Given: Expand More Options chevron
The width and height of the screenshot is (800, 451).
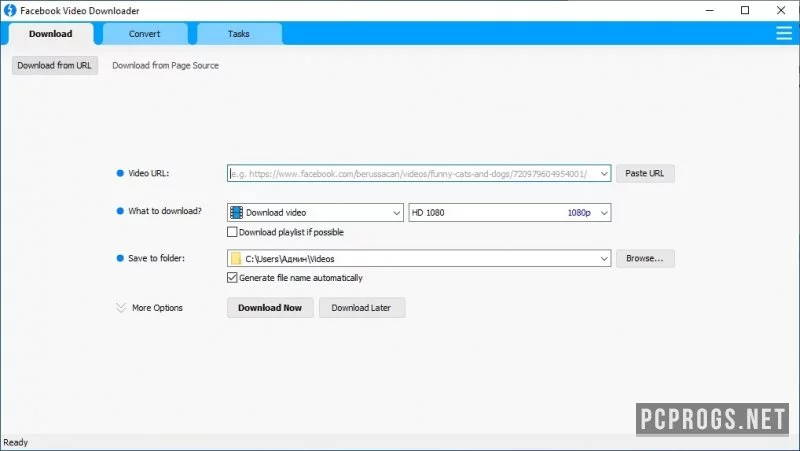Looking at the screenshot, I should tap(121, 308).
